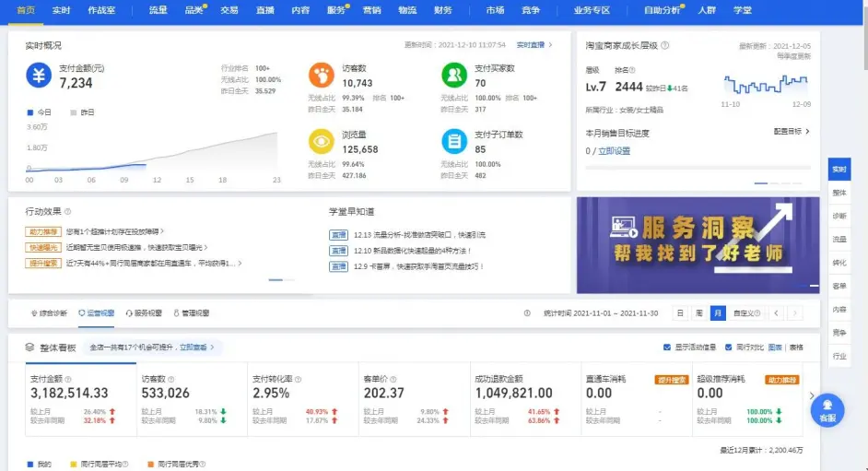The width and height of the screenshot is (868, 471).
Task: Expand the 极速推 quick exposure notice
Action: click(x=136, y=247)
